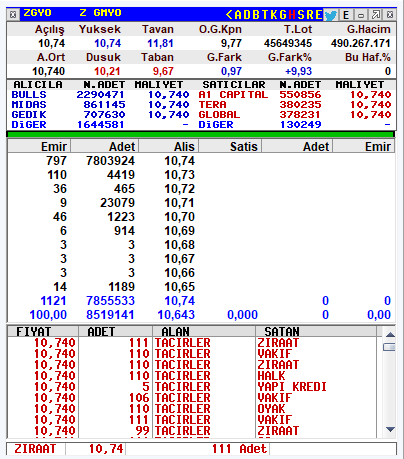404x459 pixels.
Task: Click the bid price 10,65
Action: [180, 287]
